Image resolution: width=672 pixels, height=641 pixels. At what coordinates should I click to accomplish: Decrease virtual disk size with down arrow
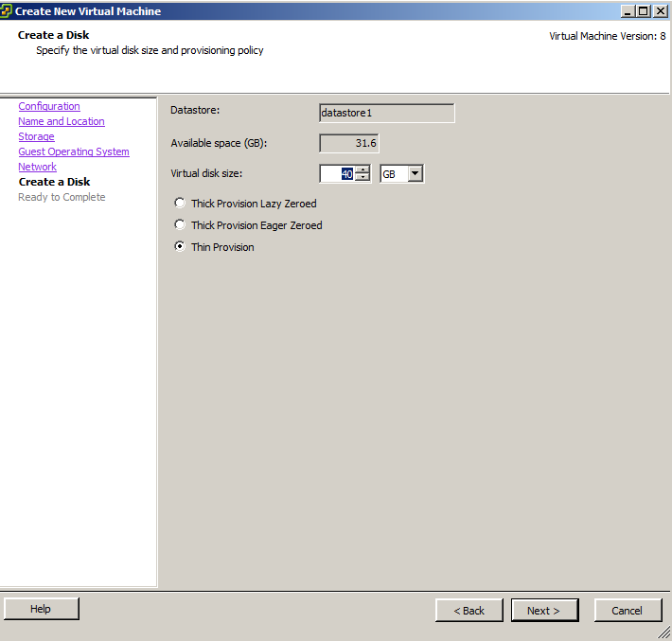point(363,177)
